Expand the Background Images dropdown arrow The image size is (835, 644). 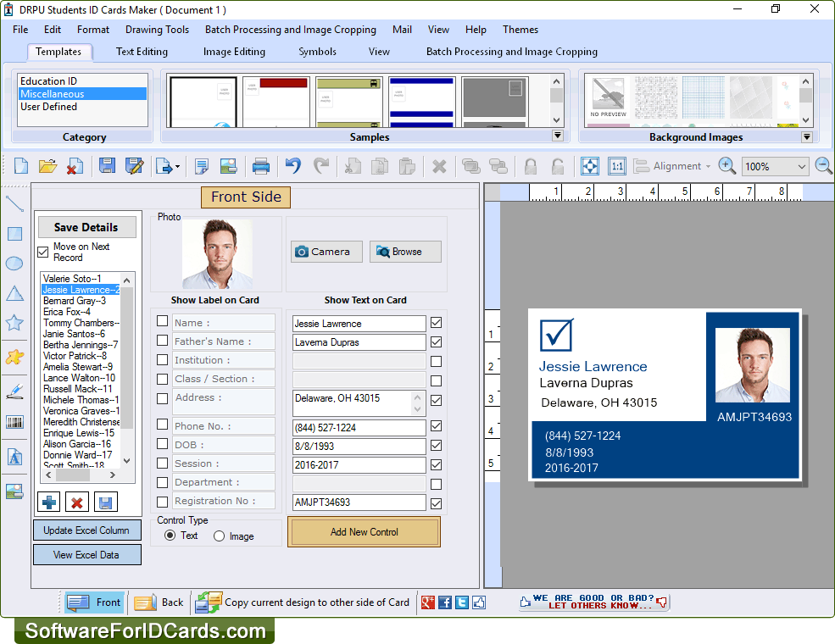pyautogui.click(x=807, y=136)
